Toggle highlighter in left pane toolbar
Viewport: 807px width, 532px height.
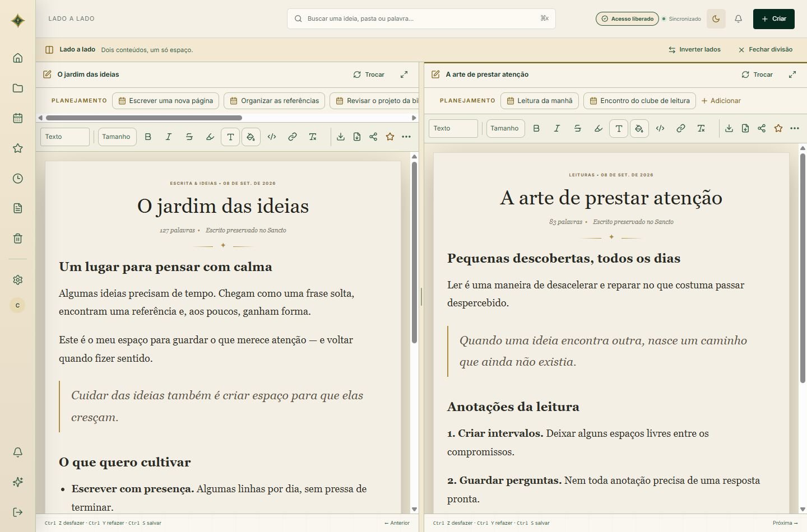[210, 137]
